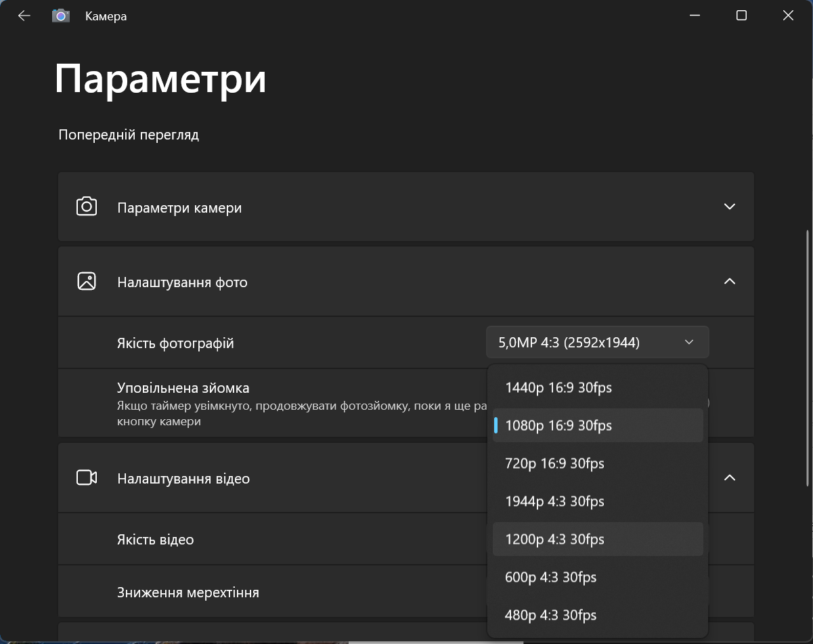Pick the 480p 4:3 30fps option
Image resolution: width=813 pixels, height=644 pixels.
(598, 616)
